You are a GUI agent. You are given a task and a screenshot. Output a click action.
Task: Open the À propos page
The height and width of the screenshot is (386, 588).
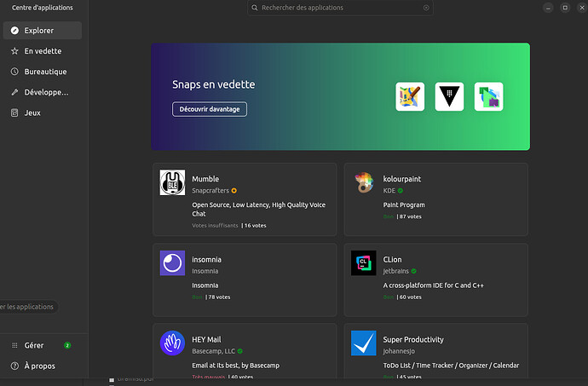[x=43, y=366]
